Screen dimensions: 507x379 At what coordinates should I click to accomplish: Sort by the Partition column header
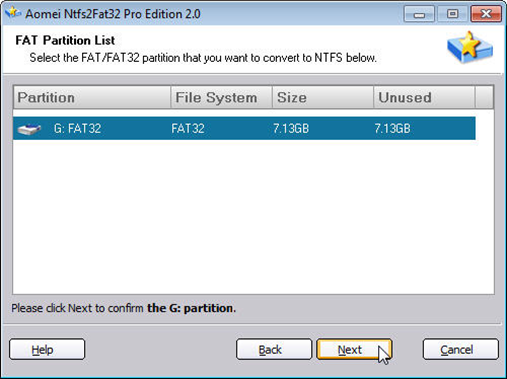click(x=92, y=97)
